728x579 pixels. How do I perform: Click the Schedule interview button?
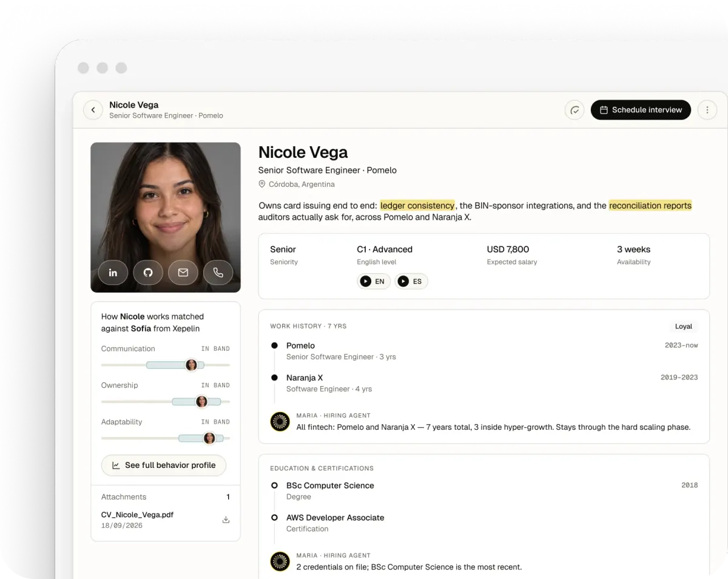pyautogui.click(x=641, y=110)
